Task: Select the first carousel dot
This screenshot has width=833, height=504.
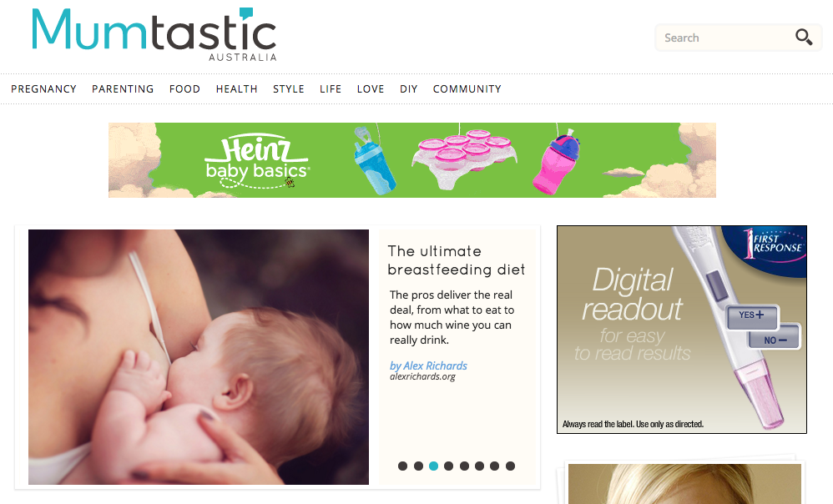Action: (x=402, y=466)
